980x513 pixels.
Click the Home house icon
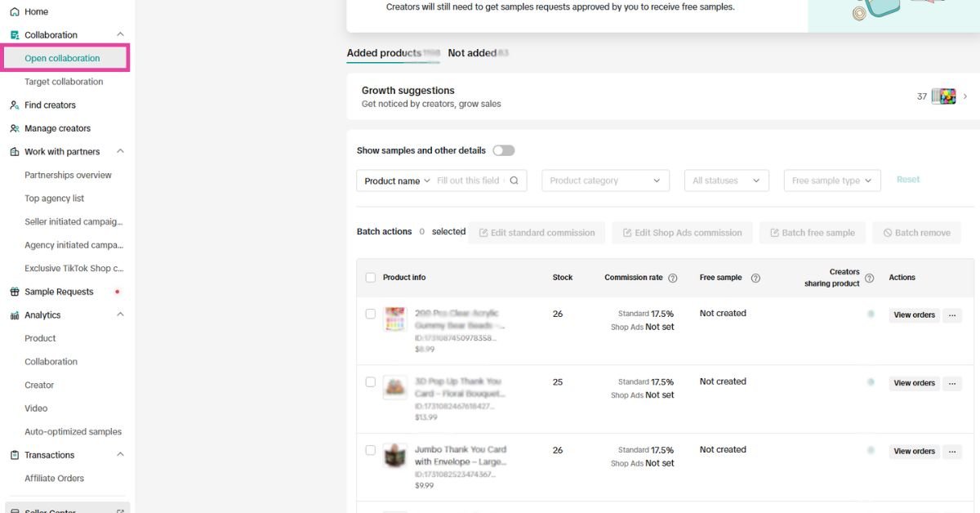(15, 11)
